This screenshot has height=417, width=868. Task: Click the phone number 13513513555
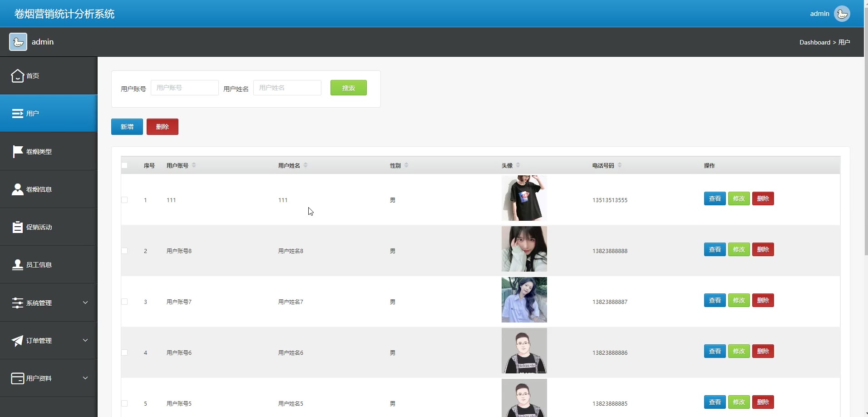pos(610,200)
